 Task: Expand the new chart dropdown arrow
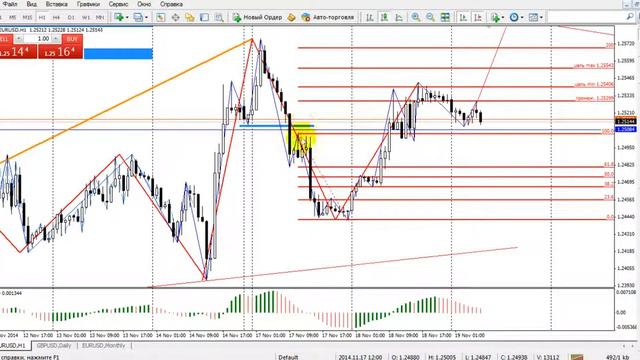coord(127,18)
